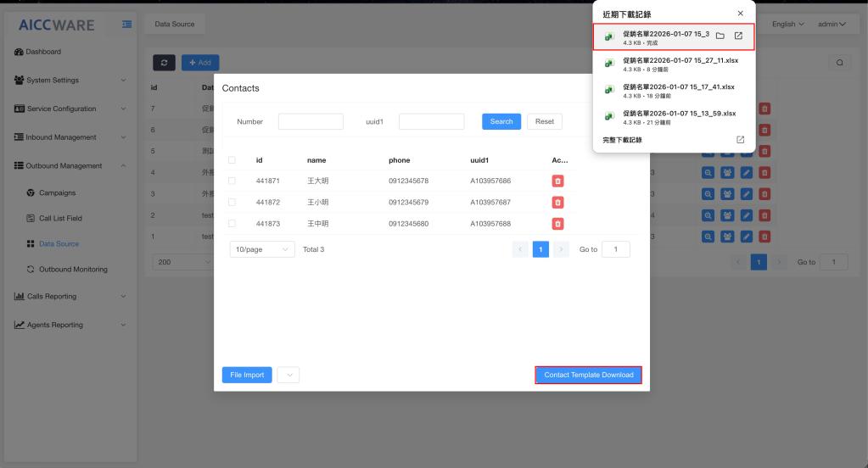Screen dimensions: 868x468
Task: Expand the Inbound Management menu
Action: 70,137
